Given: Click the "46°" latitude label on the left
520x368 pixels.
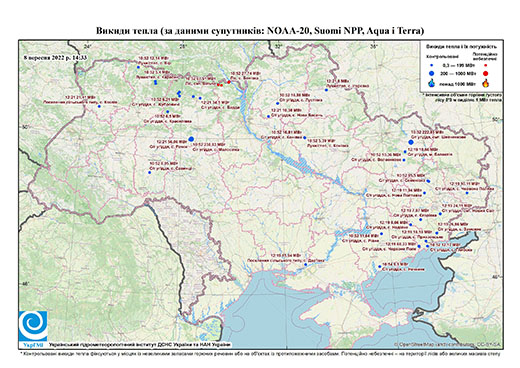Looking at the screenshot, I should click(x=25, y=283).
